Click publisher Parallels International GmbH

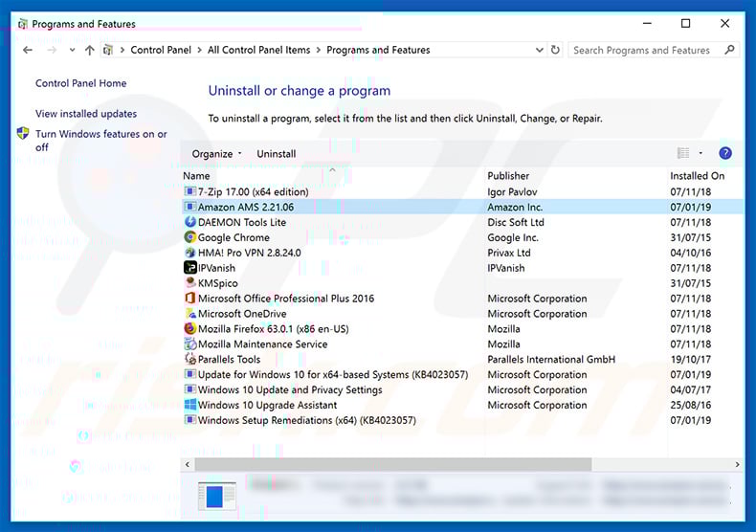click(x=551, y=360)
